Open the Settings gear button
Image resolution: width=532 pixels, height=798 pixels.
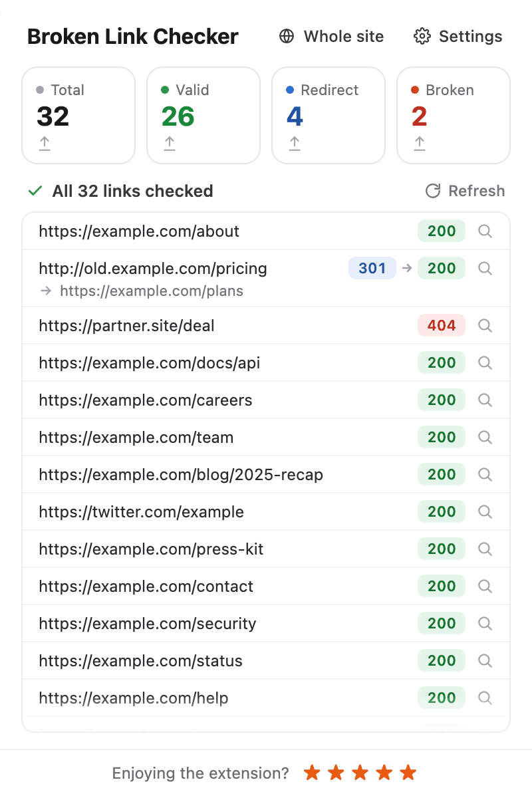(x=458, y=37)
